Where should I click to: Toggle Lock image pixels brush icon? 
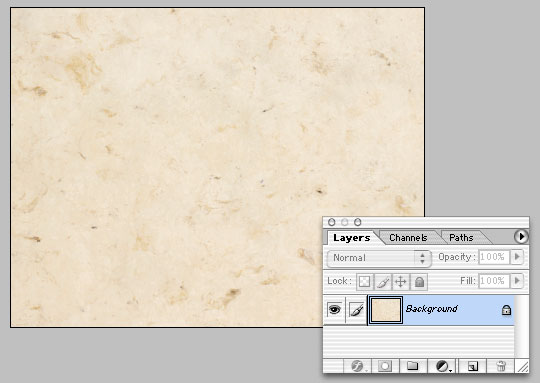pyautogui.click(x=383, y=282)
